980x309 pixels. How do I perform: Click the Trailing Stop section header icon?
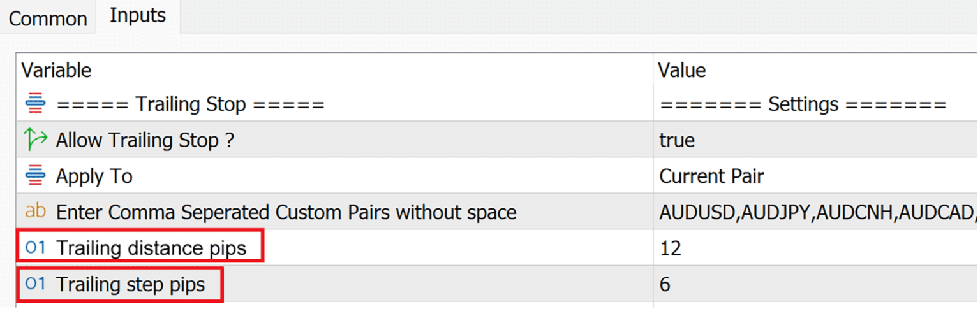point(36,104)
